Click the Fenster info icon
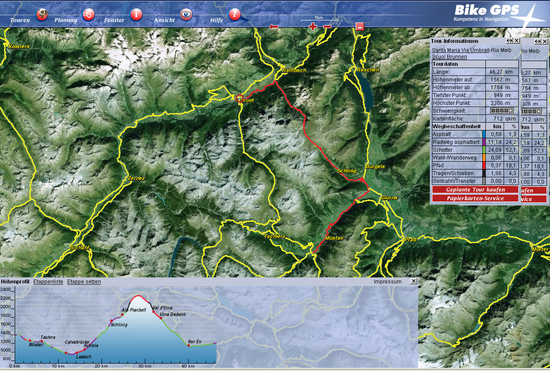This screenshot has width=550, height=371. pyautogui.click(x=136, y=15)
